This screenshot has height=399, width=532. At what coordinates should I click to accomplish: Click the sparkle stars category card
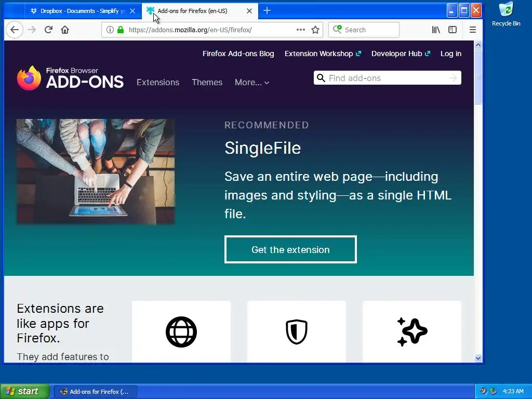click(412, 331)
